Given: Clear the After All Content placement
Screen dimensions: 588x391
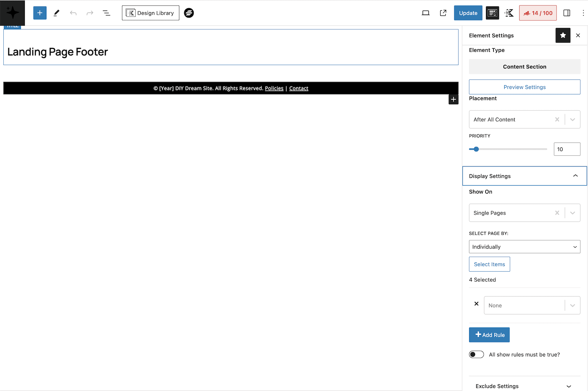Looking at the screenshot, I should tap(557, 119).
